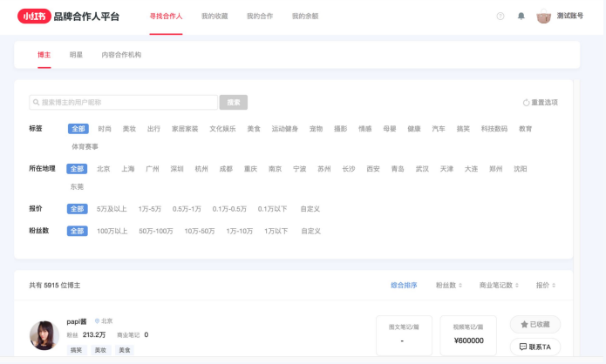Click 重置选项 to reset filters
The image size is (606, 364).
tap(541, 103)
